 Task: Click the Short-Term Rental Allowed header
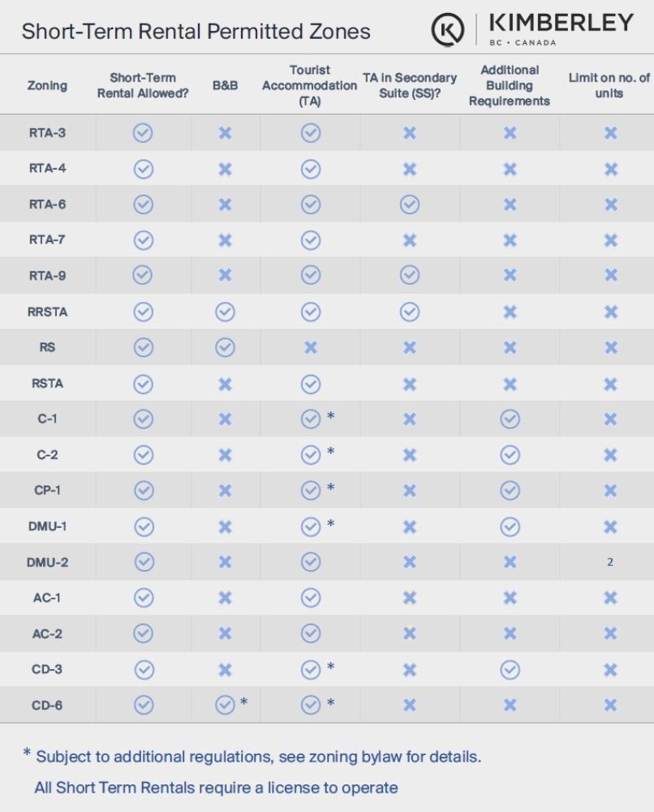[x=143, y=85]
